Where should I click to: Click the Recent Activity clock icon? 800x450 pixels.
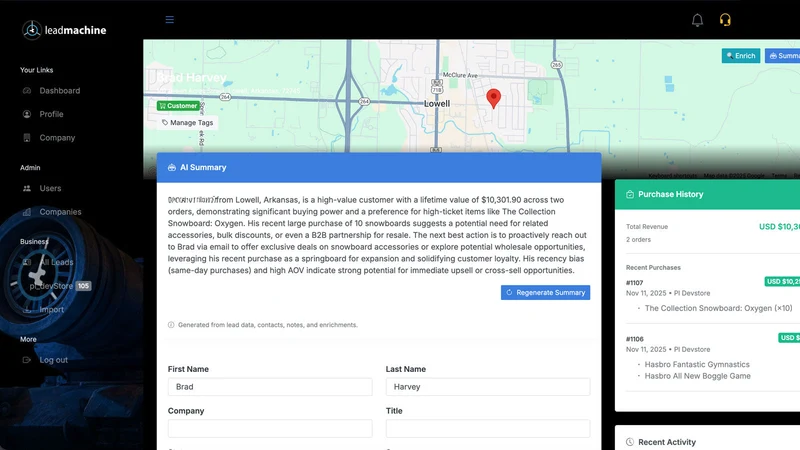coord(630,442)
